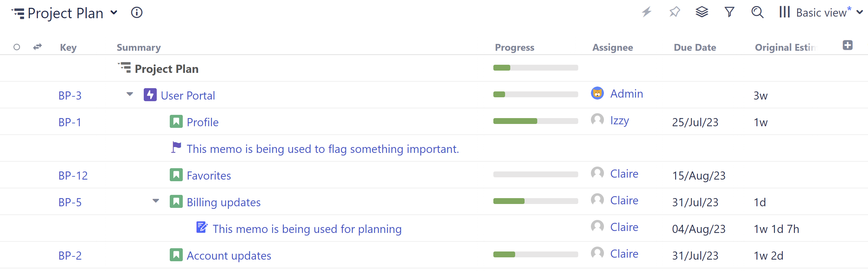Image resolution: width=868 pixels, height=271 pixels.
Task: Collapse the Billing updates row
Action: pyautogui.click(x=156, y=201)
